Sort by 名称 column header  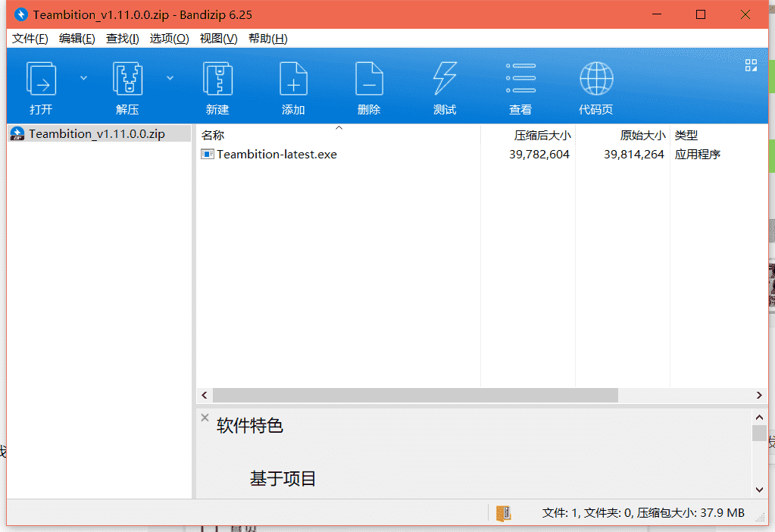(x=338, y=135)
